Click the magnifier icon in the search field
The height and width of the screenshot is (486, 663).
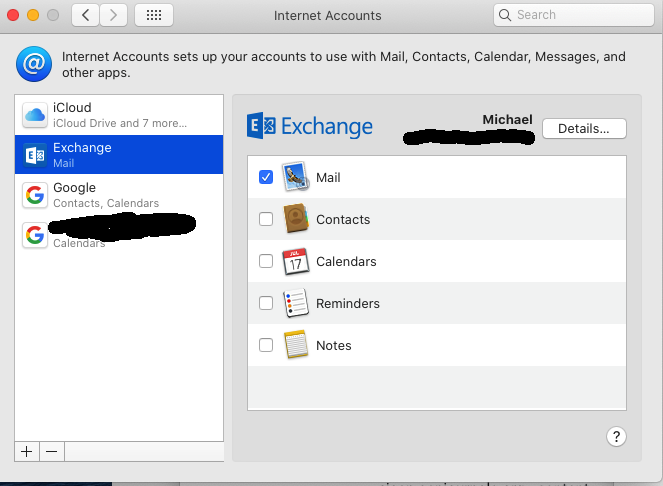pos(504,15)
